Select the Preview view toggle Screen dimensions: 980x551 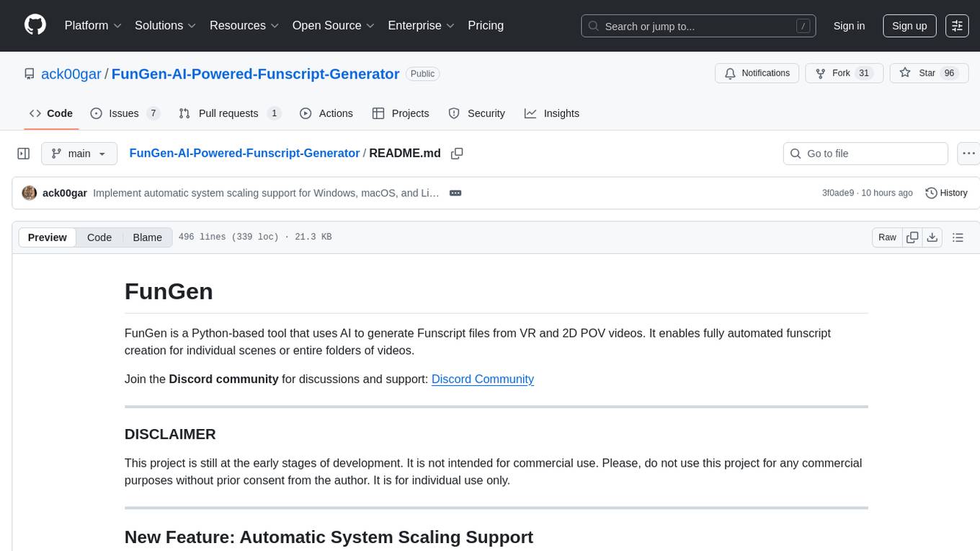pyautogui.click(x=48, y=237)
